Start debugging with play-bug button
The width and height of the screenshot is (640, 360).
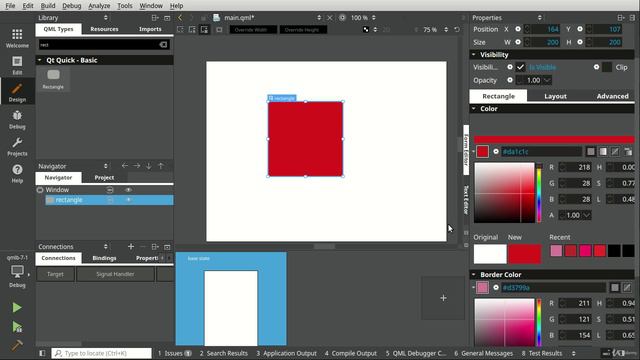[17, 327]
